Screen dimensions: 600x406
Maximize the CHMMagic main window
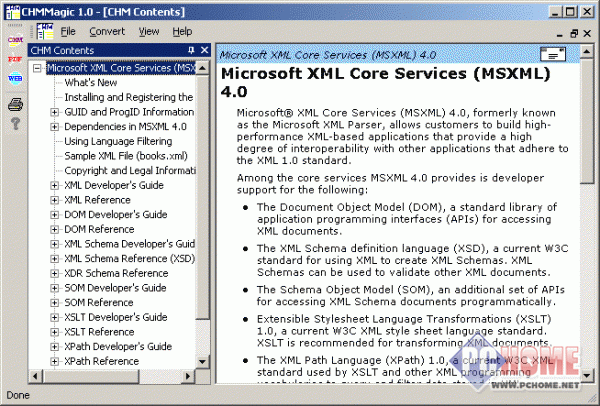click(x=571, y=11)
